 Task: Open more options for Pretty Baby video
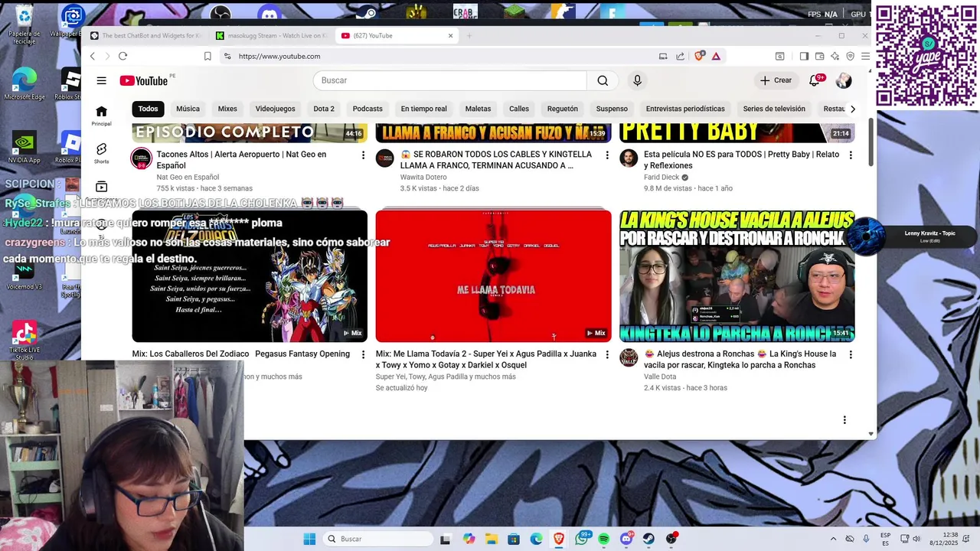pos(850,155)
